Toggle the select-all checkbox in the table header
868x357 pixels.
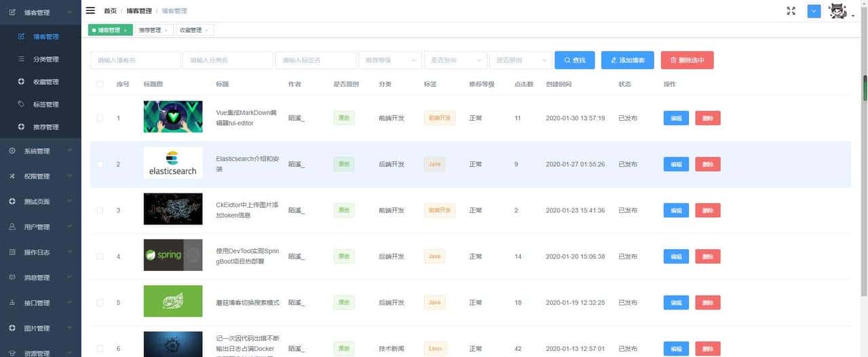(100, 84)
